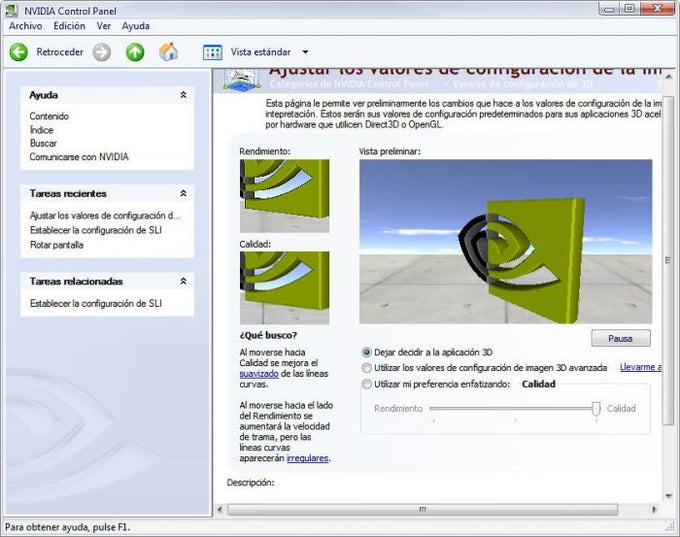Select Dejar decidir a la aplicación 3D
The width and height of the screenshot is (680, 537).
coord(367,352)
